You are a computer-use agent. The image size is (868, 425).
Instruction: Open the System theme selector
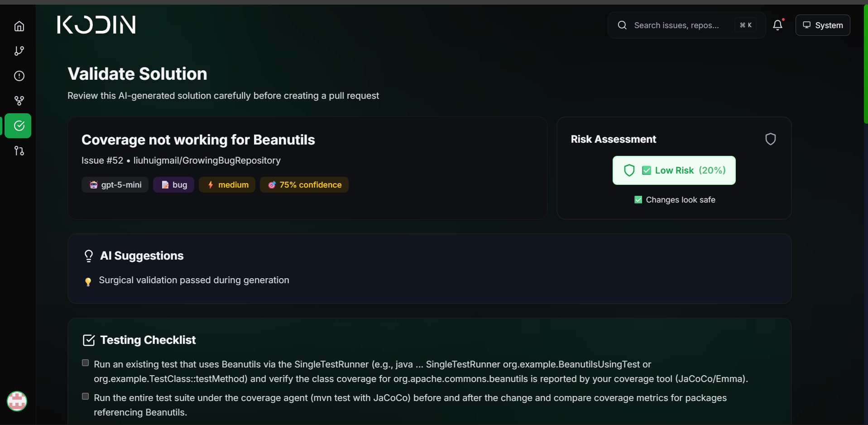pos(823,25)
